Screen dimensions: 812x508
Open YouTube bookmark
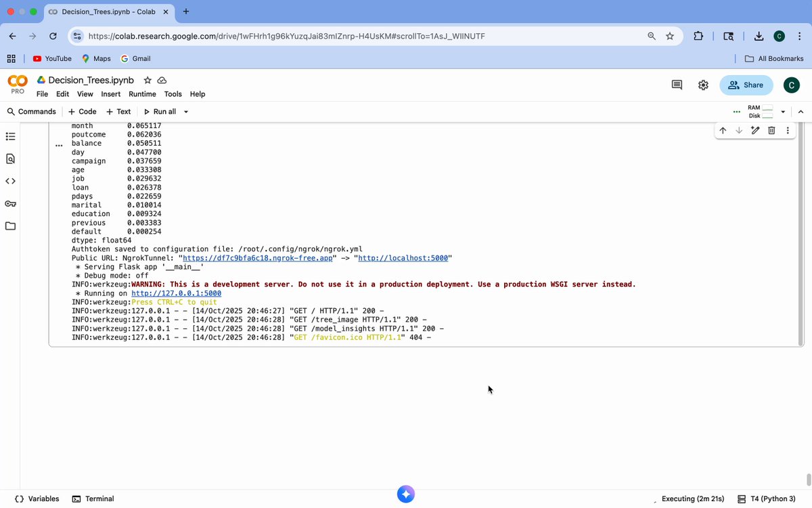click(x=52, y=59)
